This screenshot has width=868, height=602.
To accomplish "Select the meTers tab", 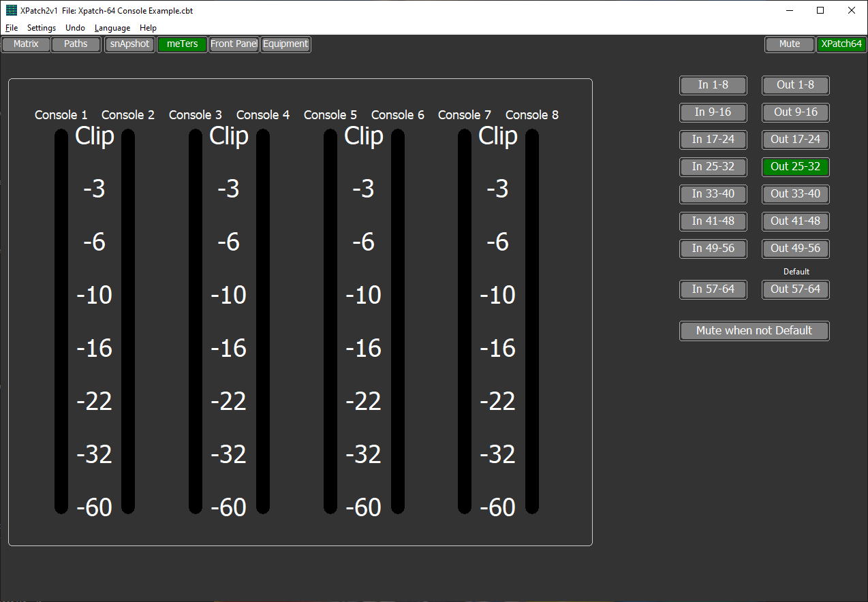I will 181,44.
